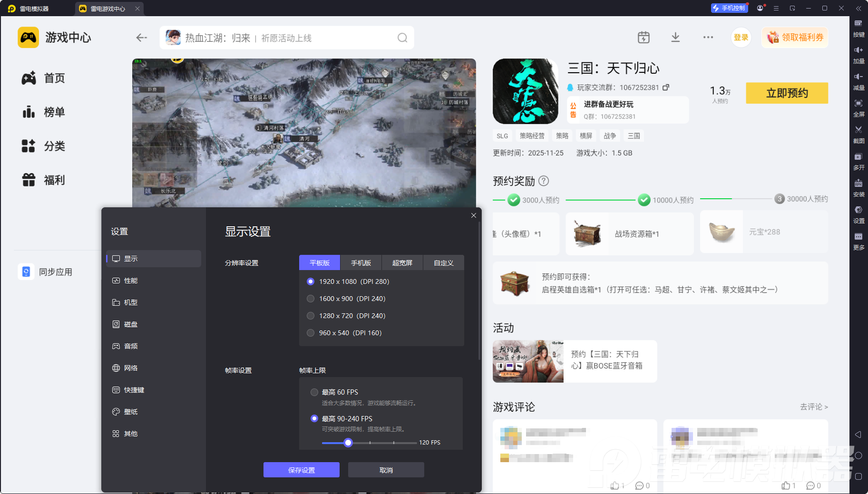Select 音频 audio settings category
The image size is (868, 494).
[154, 346]
